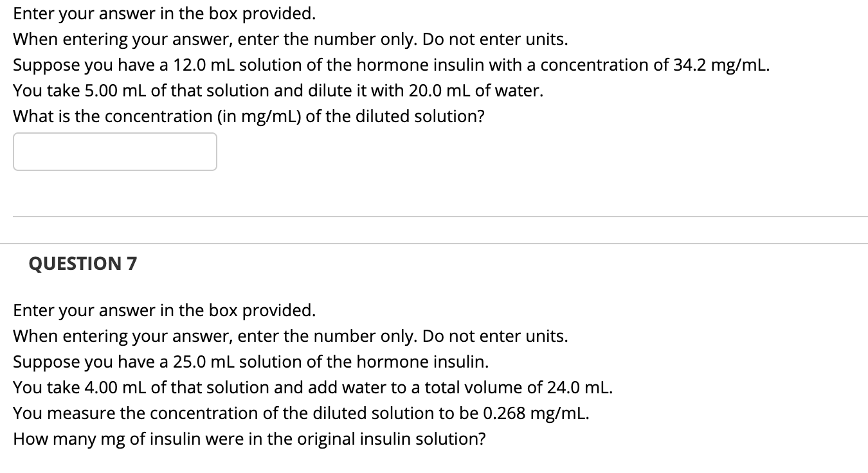Click the question asking concentration of diluted solution
Viewport: 868px width, 473px height.
pos(249,116)
